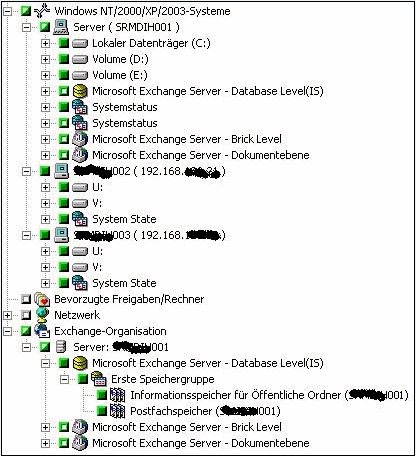
Task: Click the Erste Speichergruppe storage group icon
Action: click(x=99, y=379)
